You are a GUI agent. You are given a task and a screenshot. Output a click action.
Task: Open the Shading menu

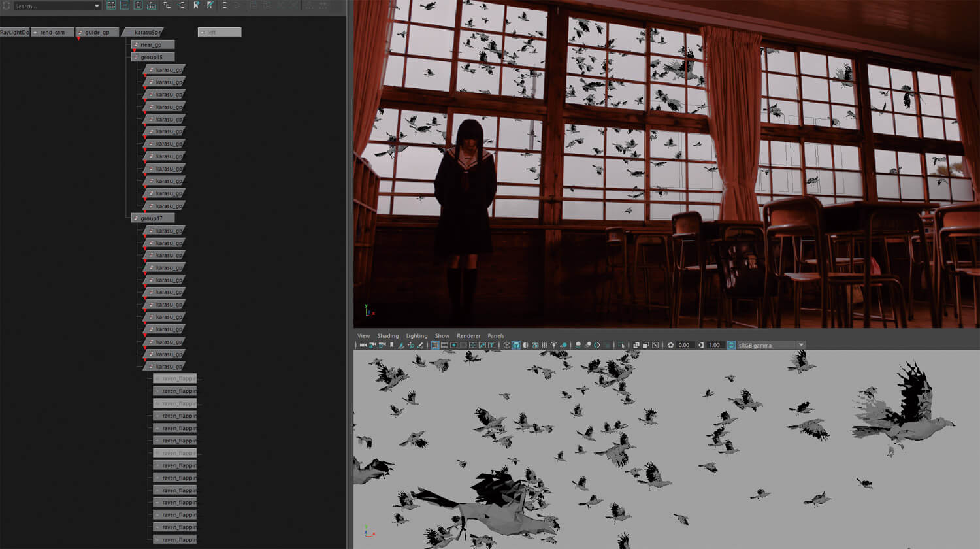pos(387,335)
